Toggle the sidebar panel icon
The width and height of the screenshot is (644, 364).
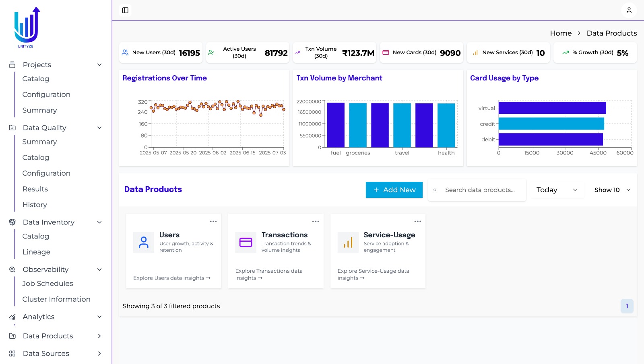[125, 10]
